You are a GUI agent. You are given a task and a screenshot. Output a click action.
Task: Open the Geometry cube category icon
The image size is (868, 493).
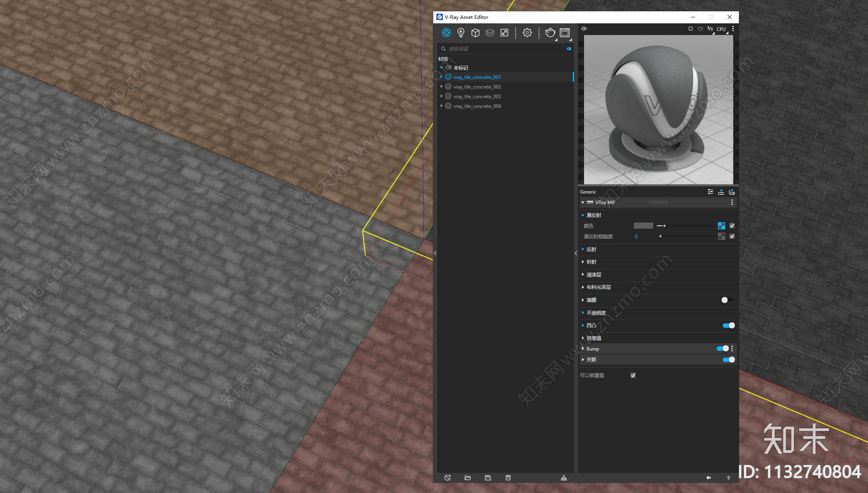475,33
